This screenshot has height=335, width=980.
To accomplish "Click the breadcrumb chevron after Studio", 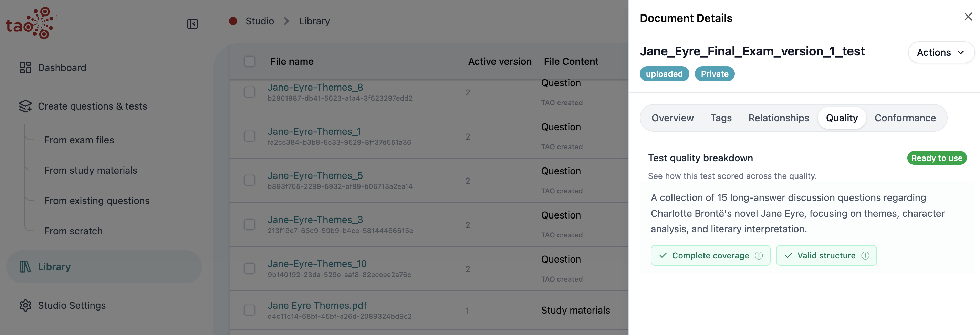I will (286, 21).
